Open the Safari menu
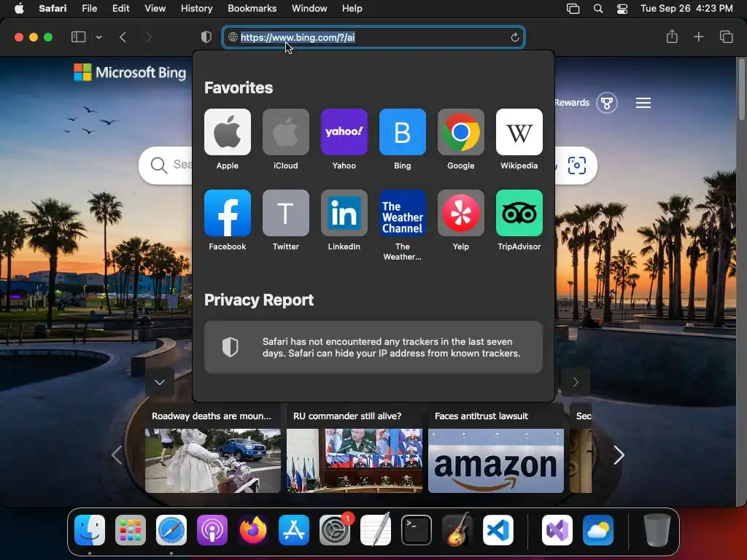This screenshot has width=747, height=560. tap(53, 9)
